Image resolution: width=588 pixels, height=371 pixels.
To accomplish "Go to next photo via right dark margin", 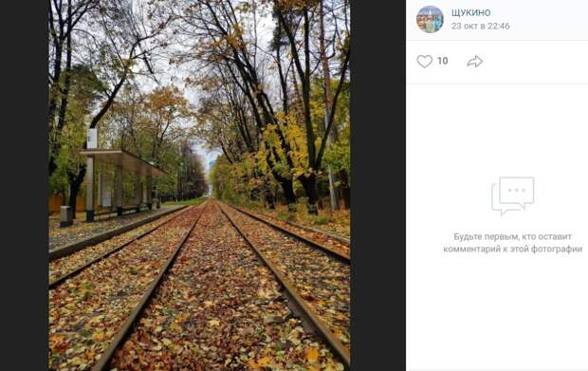I will pos(377,185).
